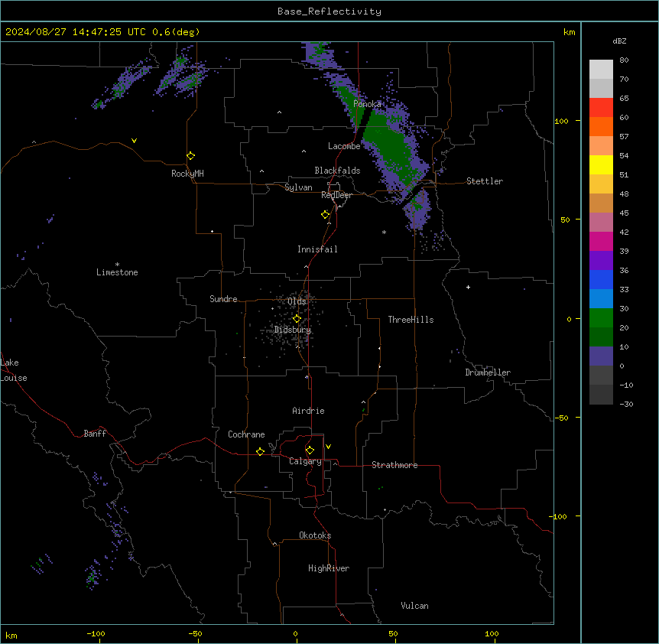Screen dimensions: 659x644
Task: Click the dark green 20 dBZ swatch
Action: click(601, 337)
